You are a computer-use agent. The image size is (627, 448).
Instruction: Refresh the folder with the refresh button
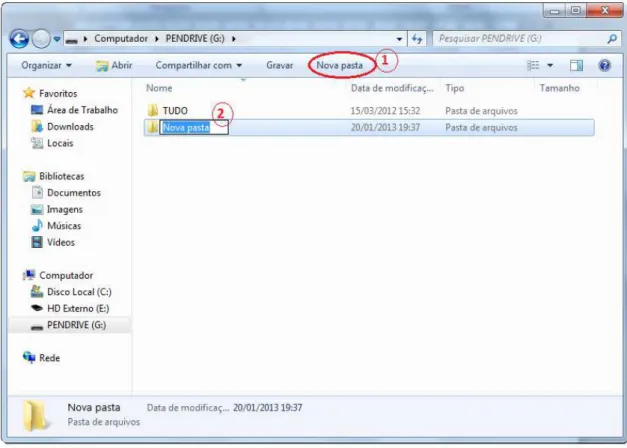tap(417, 39)
